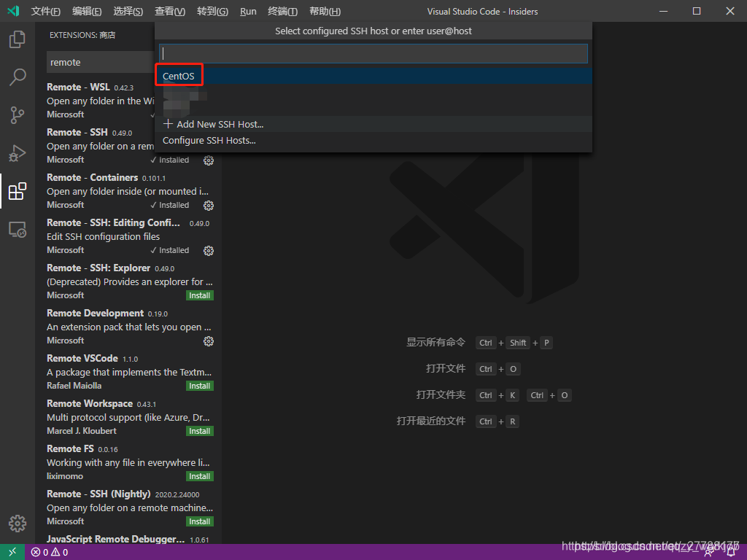Open Remote - SSH: Explorer extension entry
This screenshot has width=747, height=560.
click(128, 281)
